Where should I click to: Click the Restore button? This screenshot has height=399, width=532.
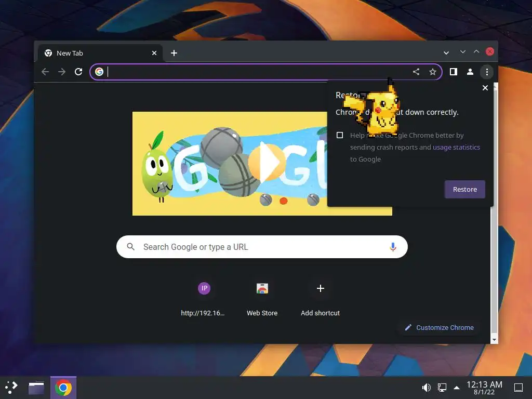[x=465, y=189]
